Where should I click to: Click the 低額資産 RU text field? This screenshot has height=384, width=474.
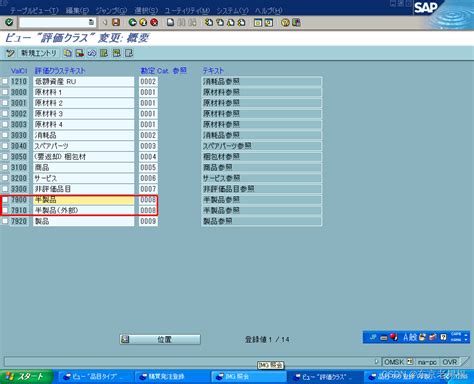(83, 82)
